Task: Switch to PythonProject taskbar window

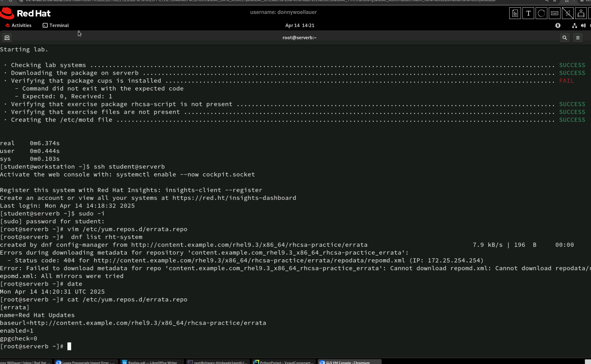Action: pyautogui.click(x=284, y=362)
